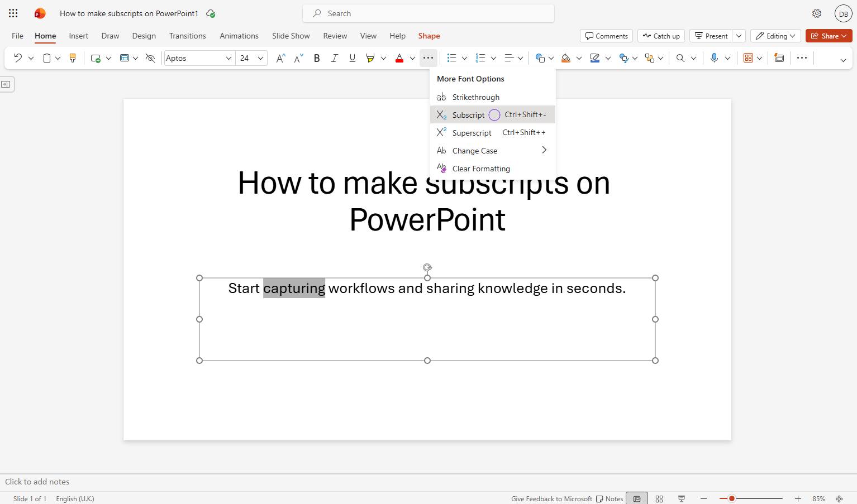This screenshot has height=504, width=857.
Task: Open the Editing mode dropdown
Action: tap(775, 36)
